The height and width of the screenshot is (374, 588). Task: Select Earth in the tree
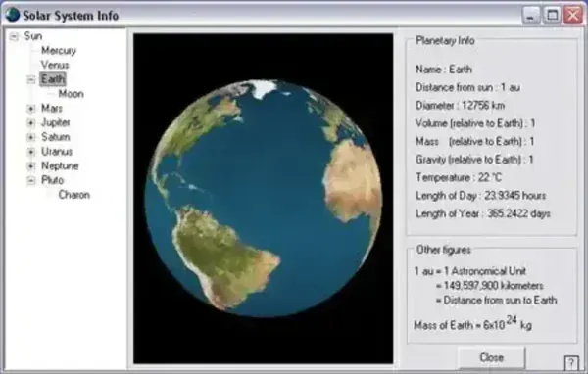(53, 79)
